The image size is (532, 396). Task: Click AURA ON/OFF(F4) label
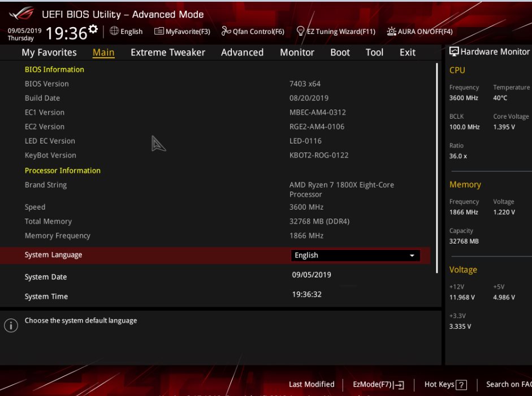425,32
